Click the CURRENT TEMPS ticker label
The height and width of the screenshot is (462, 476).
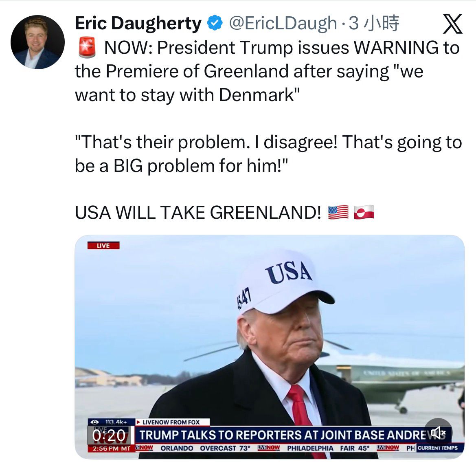437,448
